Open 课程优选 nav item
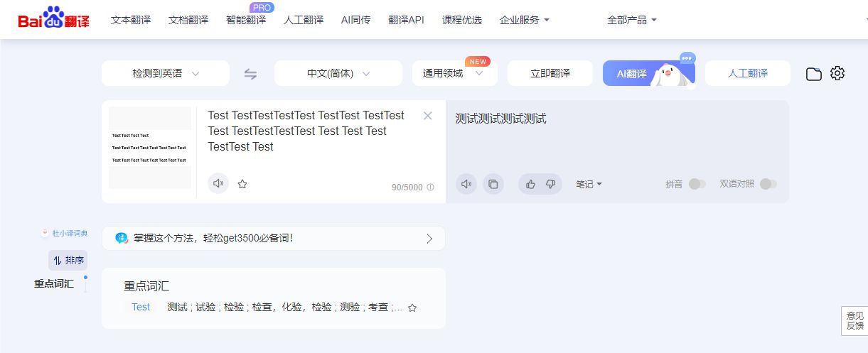868x353 pixels. pos(462,20)
